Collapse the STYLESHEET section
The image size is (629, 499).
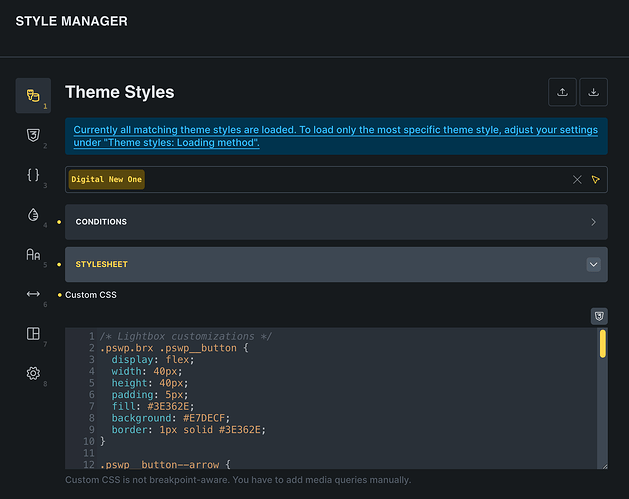point(336,264)
